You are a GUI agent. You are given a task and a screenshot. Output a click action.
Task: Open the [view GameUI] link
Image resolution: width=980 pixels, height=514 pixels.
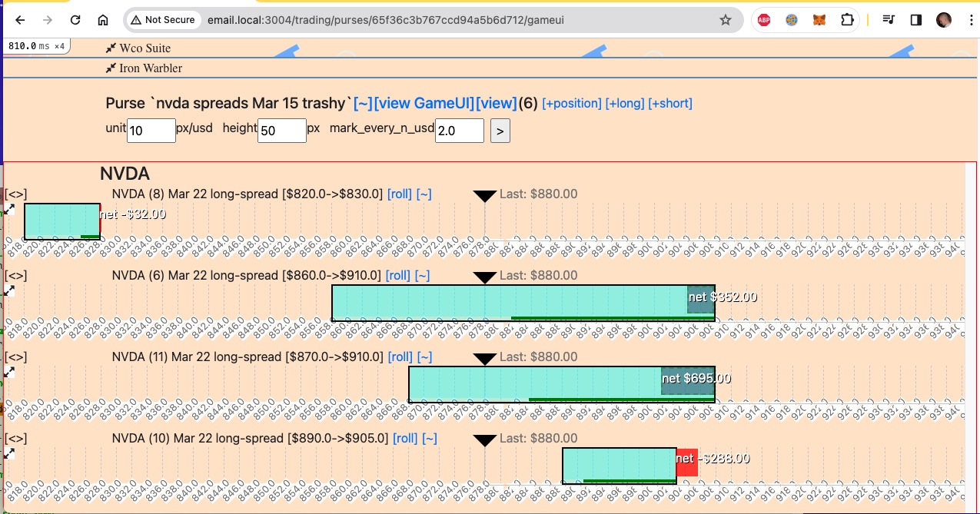[x=424, y=103]
